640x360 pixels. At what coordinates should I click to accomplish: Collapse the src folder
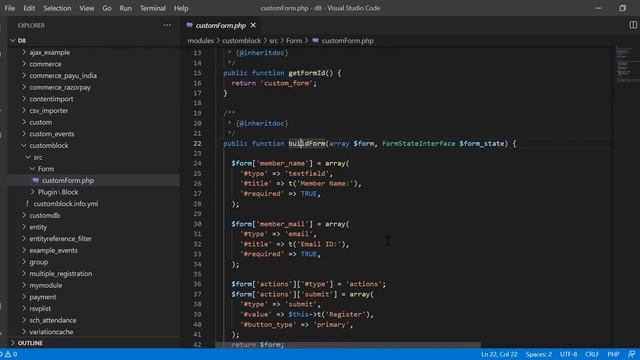click(x=28, y=157)
